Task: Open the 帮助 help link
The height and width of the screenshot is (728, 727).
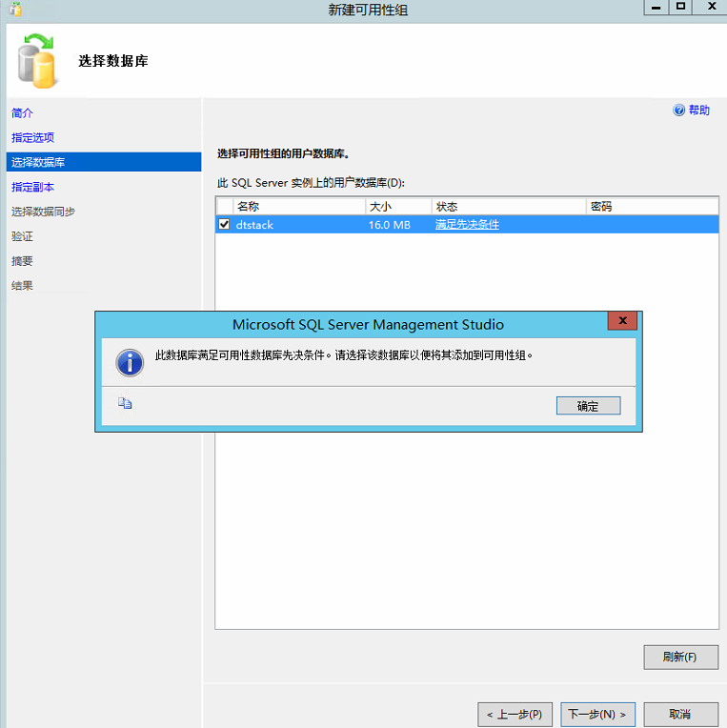Action: (x=698, y=110)
